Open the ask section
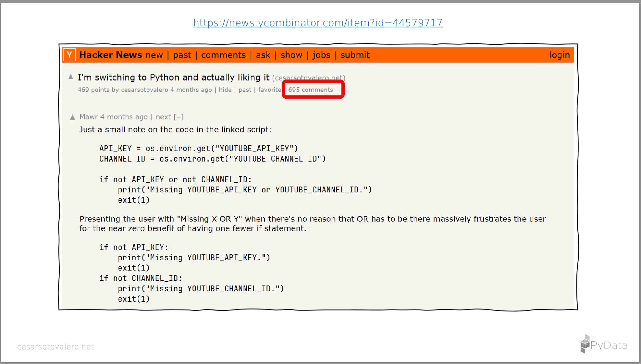This screenshot has width=641, height=364. pos(263,55)
